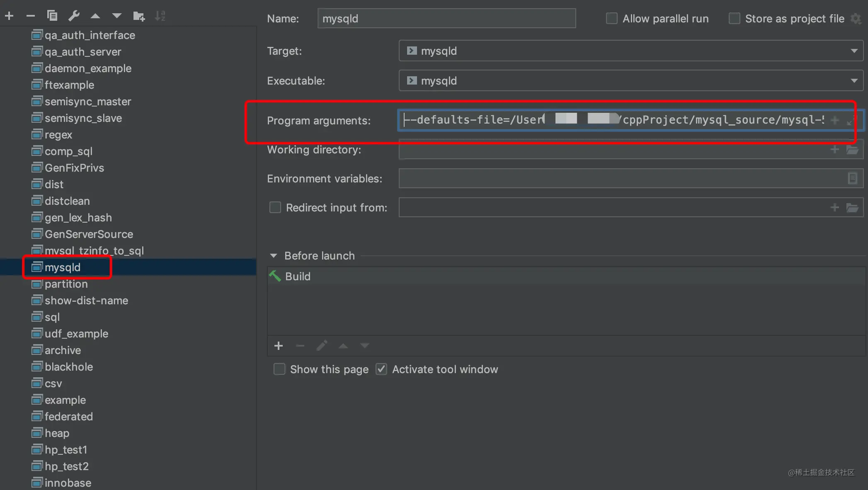Select the sql configuration
Viewport: 868px width, 490px height.
[52, 317]
